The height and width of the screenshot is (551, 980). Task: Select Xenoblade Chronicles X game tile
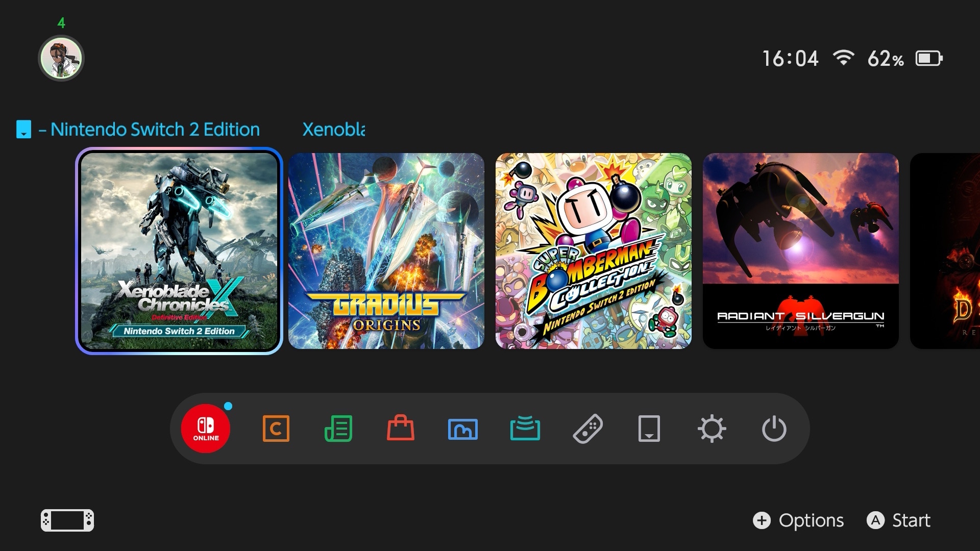coord(179,251)
